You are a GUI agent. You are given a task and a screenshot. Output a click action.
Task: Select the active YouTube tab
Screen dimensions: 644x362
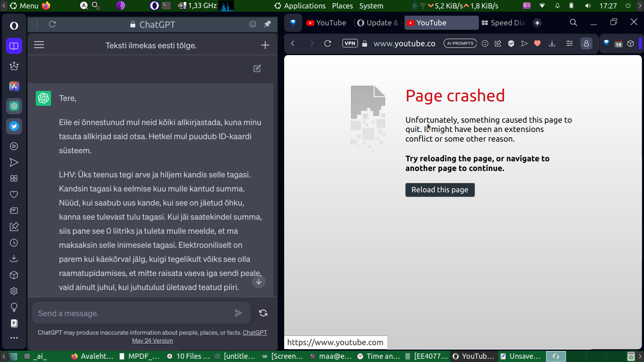coord(442,23)
